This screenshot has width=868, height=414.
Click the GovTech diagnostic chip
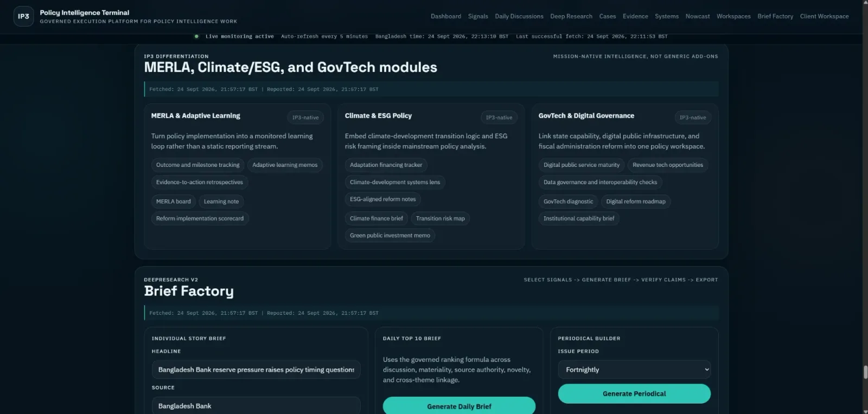[x=569, y=201]
